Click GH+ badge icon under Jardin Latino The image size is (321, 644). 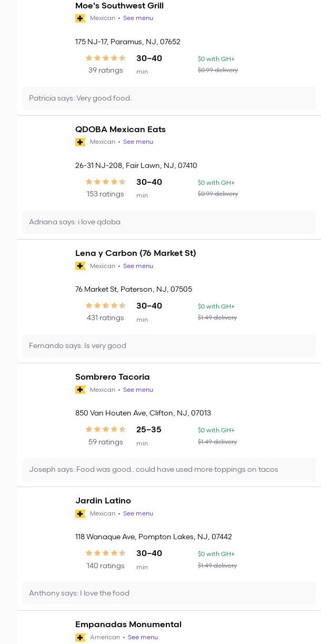(x=81, y=513)
